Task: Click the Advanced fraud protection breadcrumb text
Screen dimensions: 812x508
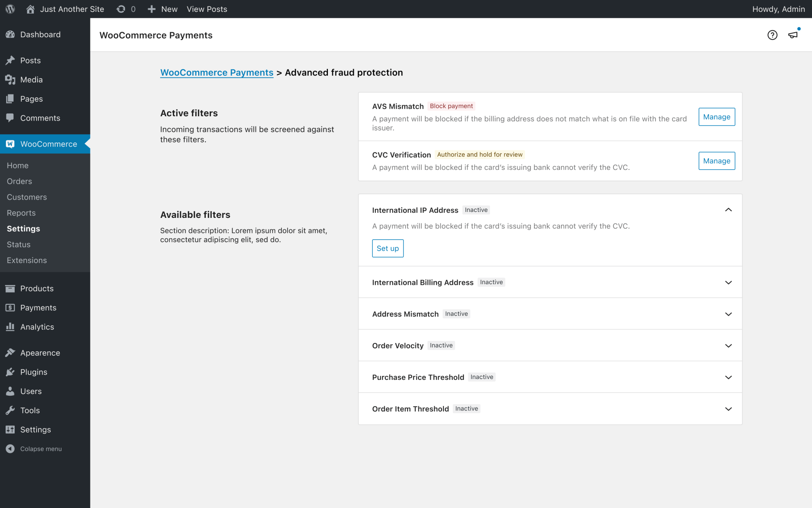Action: click(344, 72)
